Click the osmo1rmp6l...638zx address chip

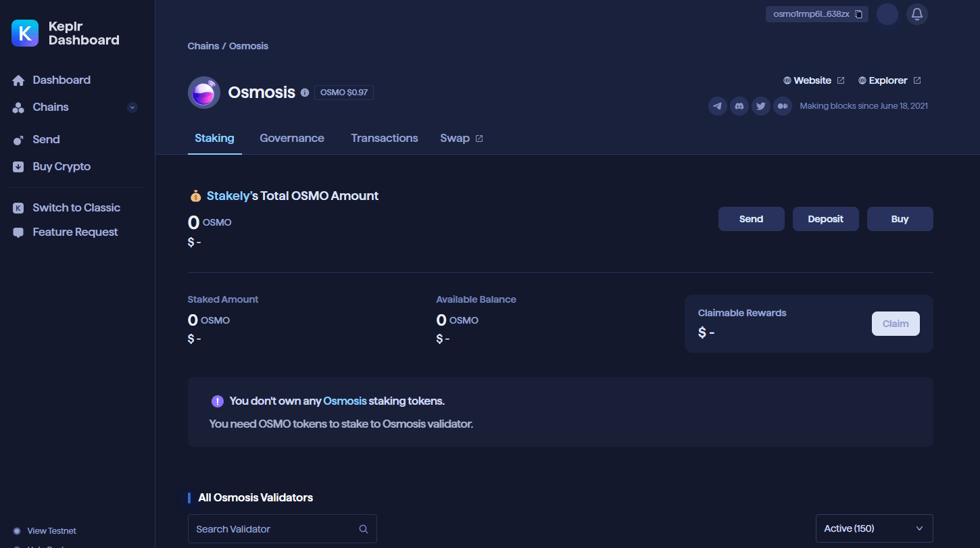click(x=817, y=14)
